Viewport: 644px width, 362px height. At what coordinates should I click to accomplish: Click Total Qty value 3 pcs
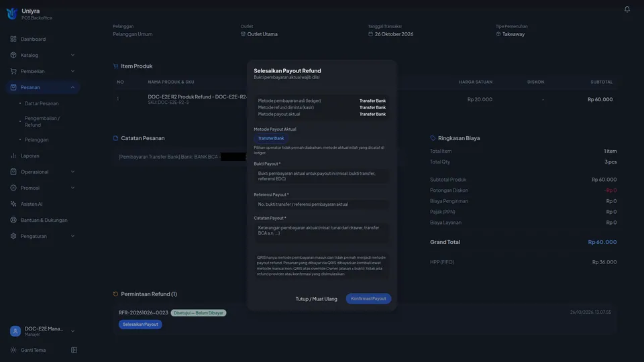[610, 162]
